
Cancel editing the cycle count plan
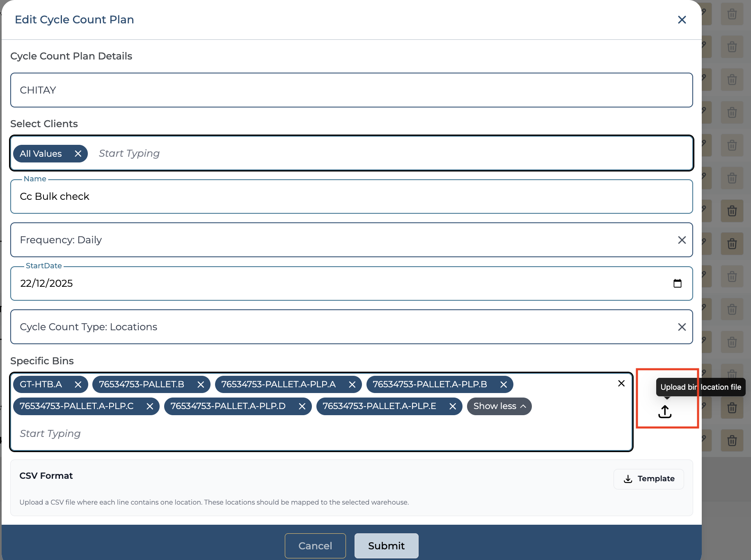click(x=315, y=546)
